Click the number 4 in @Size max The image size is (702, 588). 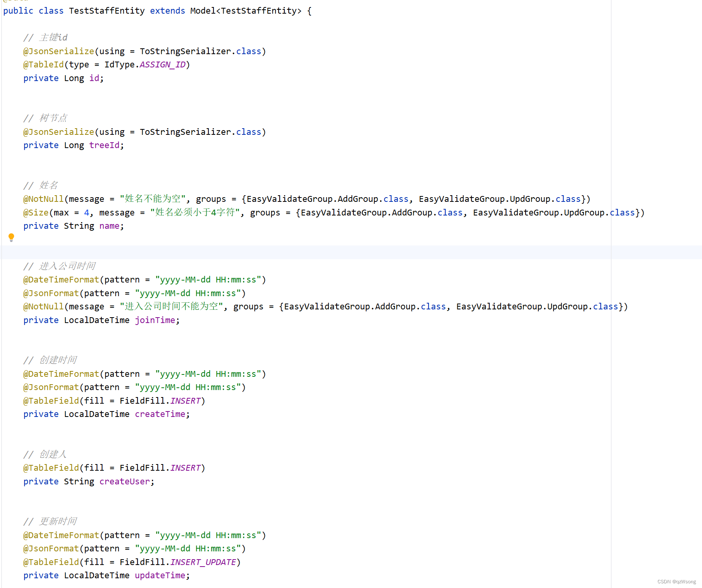tap(86, 213)
